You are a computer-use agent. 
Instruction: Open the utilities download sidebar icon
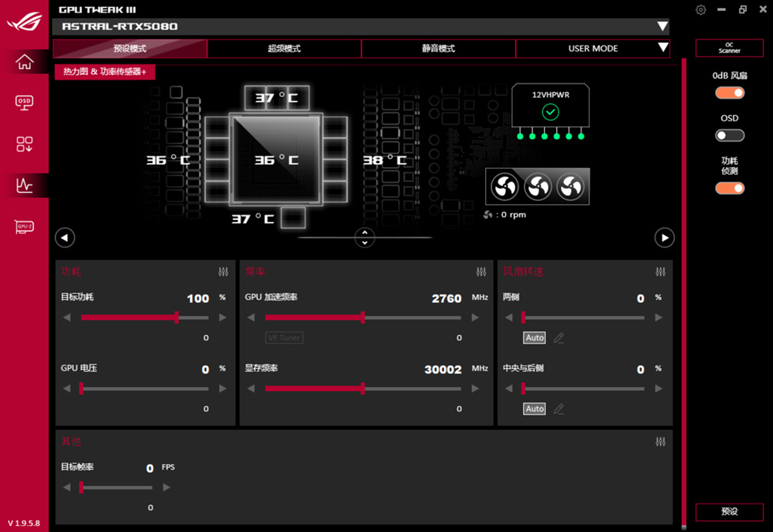click(x=24, y=144)
